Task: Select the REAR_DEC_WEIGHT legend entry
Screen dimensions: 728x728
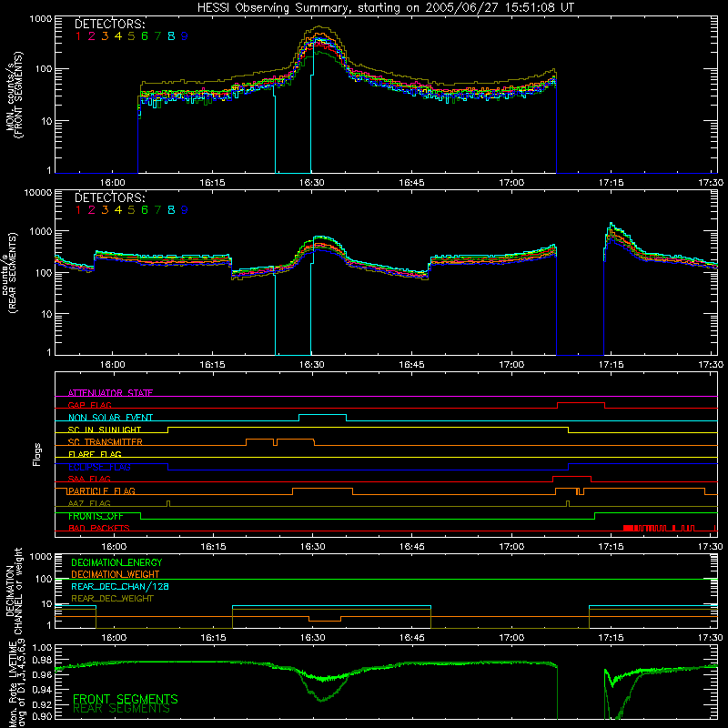Action: click(112, 599)
